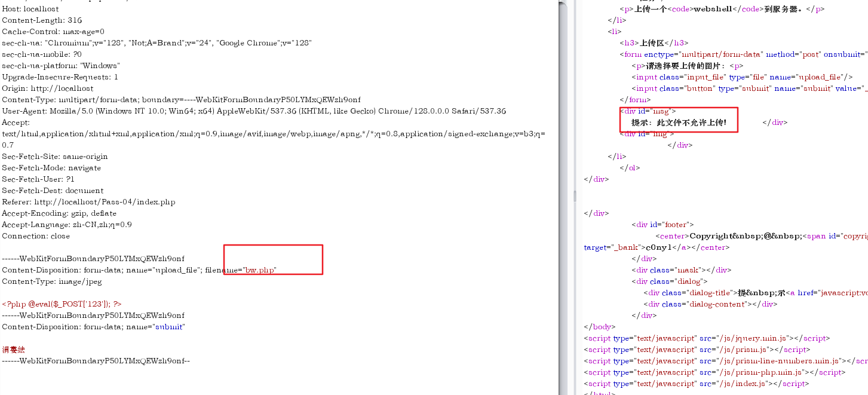Click the div class="dialog-content" line

click(711, 304)
